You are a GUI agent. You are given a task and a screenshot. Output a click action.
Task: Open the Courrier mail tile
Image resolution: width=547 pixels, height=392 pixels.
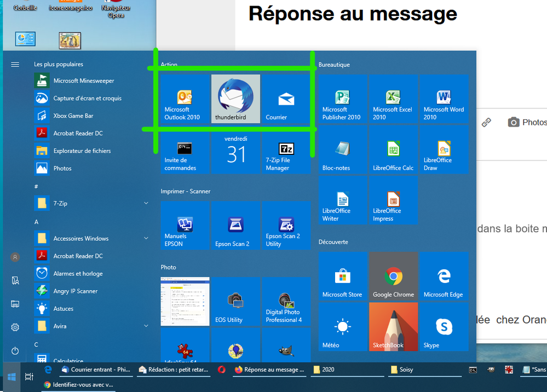point(286,99)
